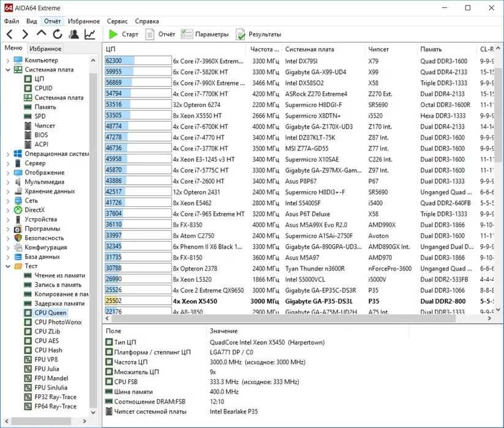The height and width of the screenshot is (428, 504).
Task: Select the Чипсет icon in the tree
Action: (28, 126)
